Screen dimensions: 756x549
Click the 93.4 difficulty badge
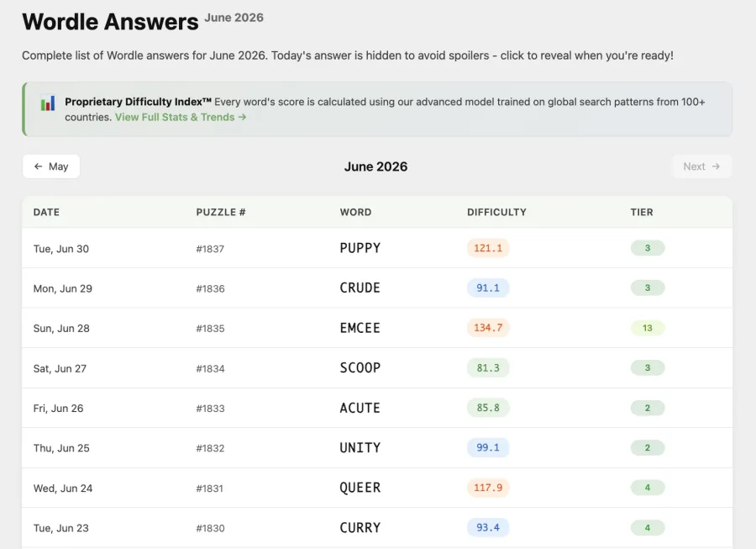point(488,528)
